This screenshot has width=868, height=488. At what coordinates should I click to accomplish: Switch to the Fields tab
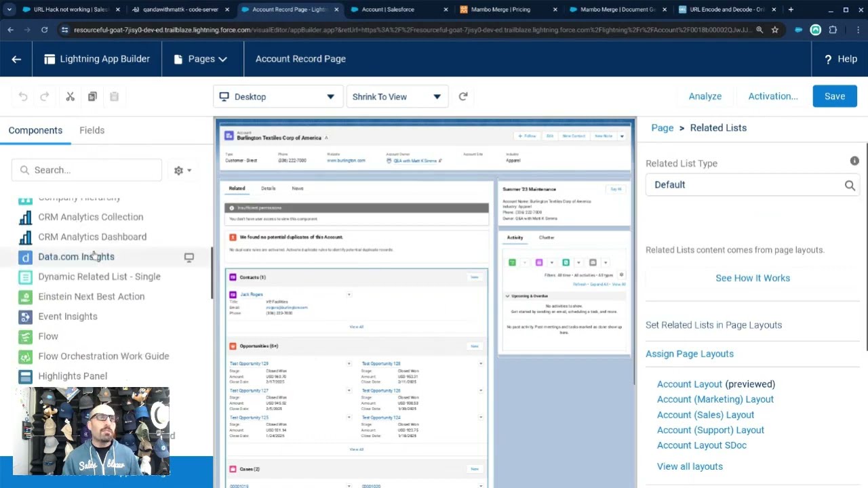(92, 130)
